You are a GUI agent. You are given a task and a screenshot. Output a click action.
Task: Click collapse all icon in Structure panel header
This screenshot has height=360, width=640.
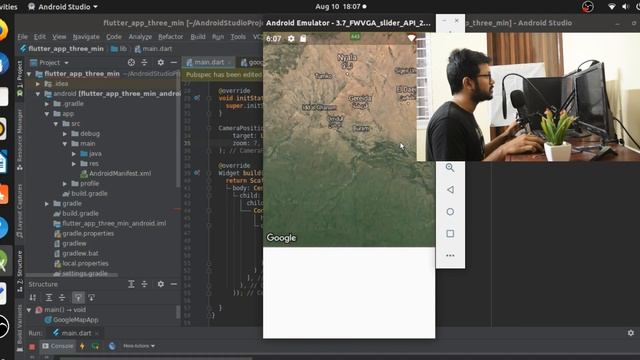tap(144, 284)
